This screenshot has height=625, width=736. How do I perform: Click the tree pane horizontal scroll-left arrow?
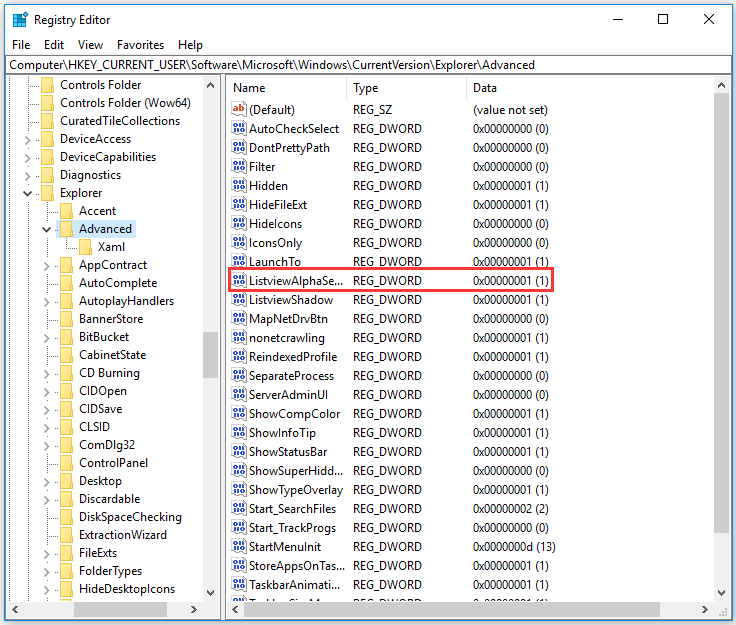point(15,609)
